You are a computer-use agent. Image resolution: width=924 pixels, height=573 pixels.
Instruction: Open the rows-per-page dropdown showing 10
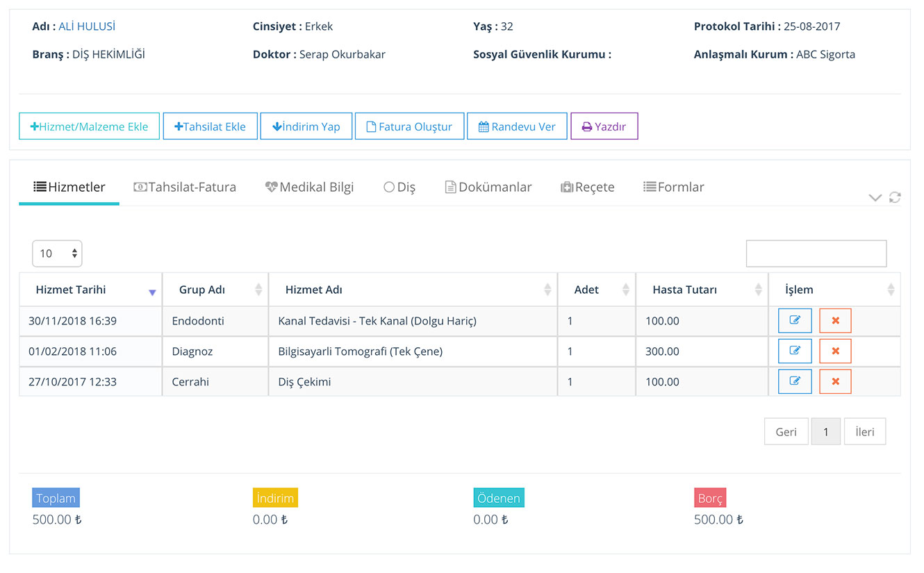tap(57, 254)
